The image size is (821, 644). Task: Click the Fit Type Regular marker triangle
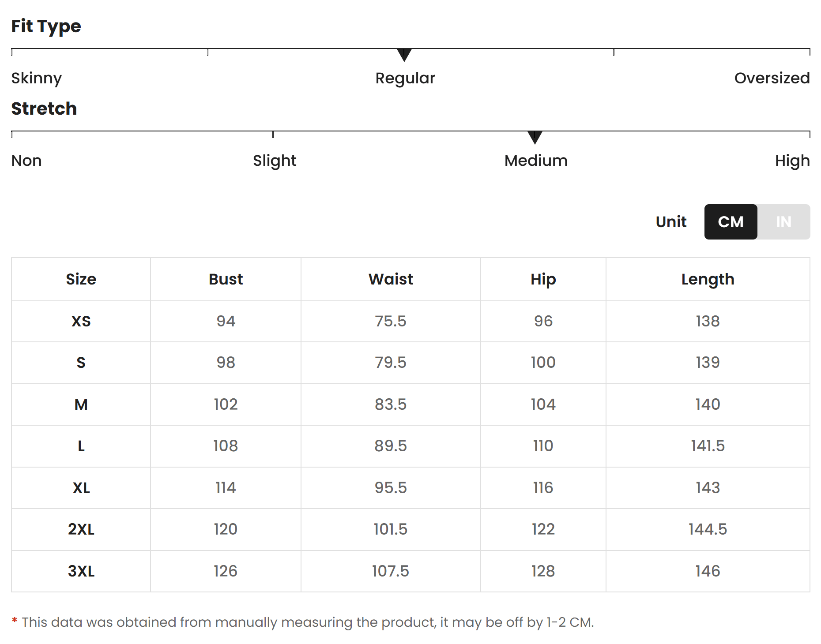[x=404, y=55]
